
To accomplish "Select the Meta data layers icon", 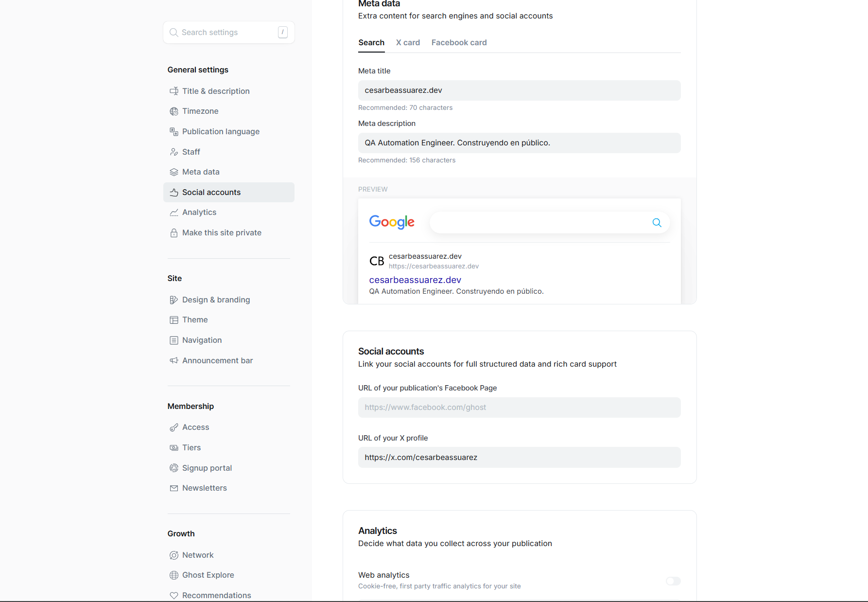I will click(174, 172).
